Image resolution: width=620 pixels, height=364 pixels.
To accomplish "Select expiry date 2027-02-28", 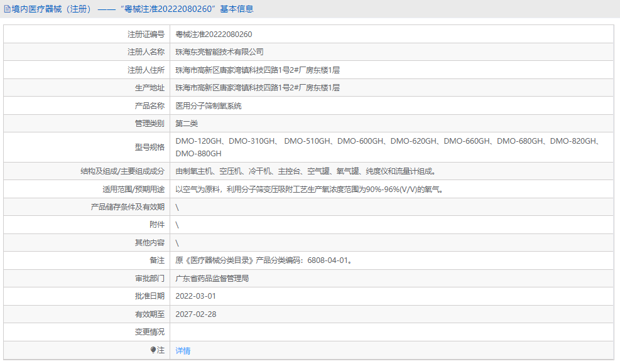I will pos(196,314).
